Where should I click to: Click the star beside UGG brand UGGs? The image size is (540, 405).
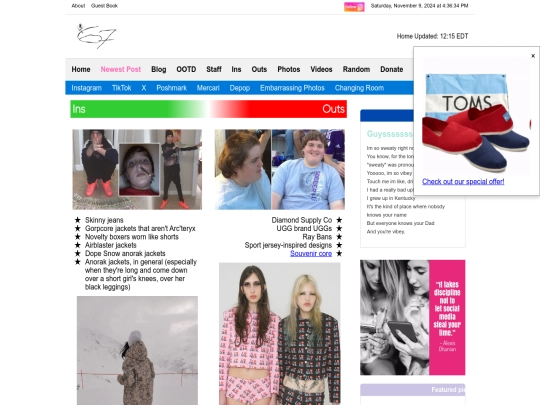[x=339, y=228]
